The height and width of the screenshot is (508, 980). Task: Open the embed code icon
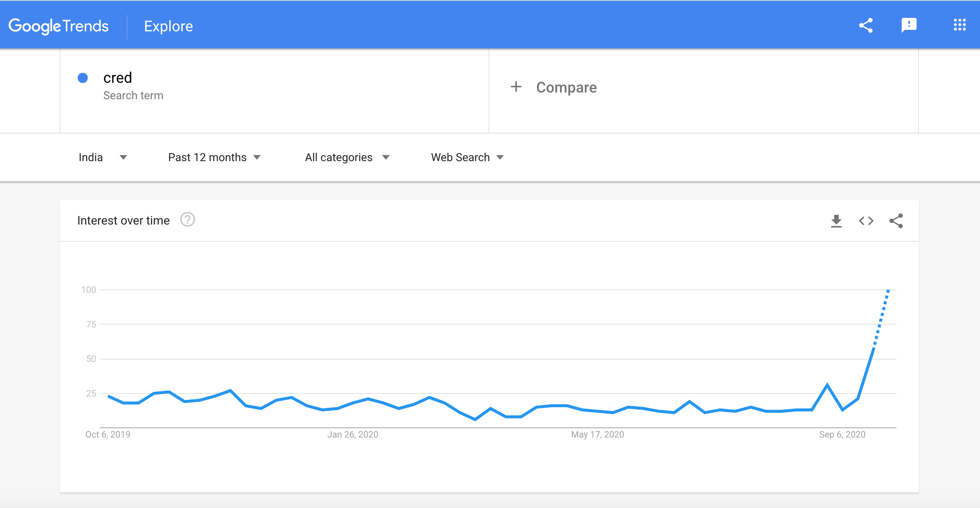[x=866, y=221]
